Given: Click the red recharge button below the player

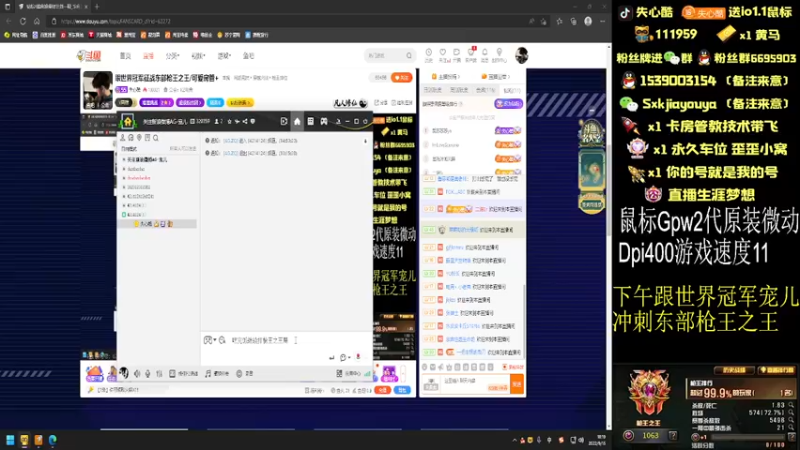Looking at the screenshot, I should 382,390.
